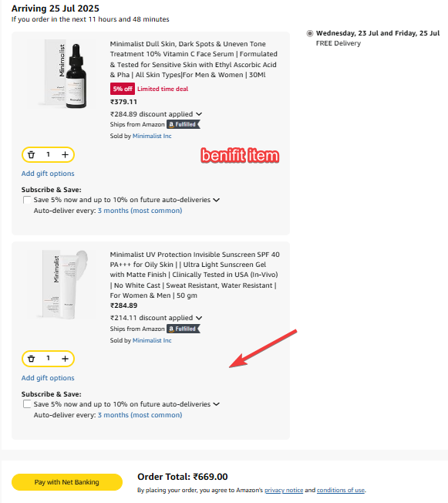Expand serum auto-deliveries savings chevron

pyautogui.click(x=217, y=200)
